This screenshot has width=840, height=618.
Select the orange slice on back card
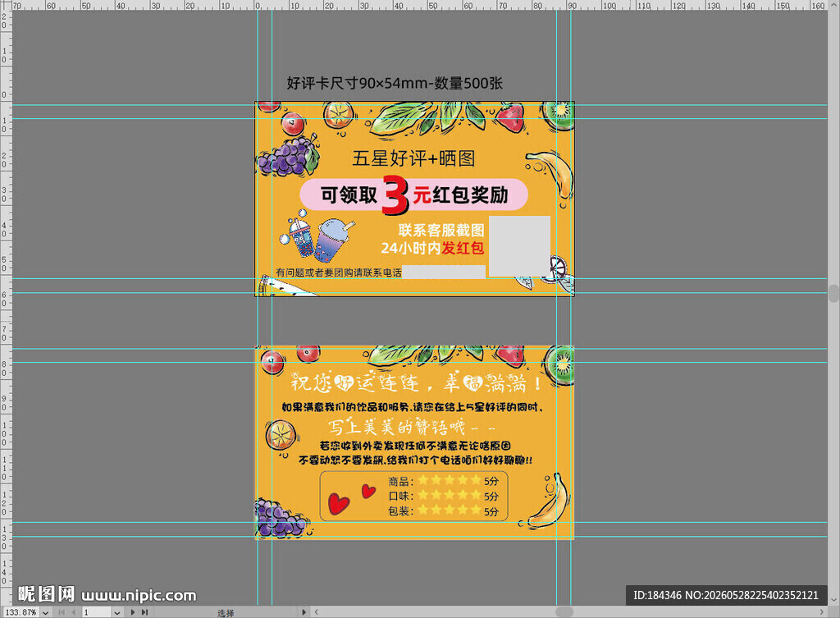coord(281,435)
